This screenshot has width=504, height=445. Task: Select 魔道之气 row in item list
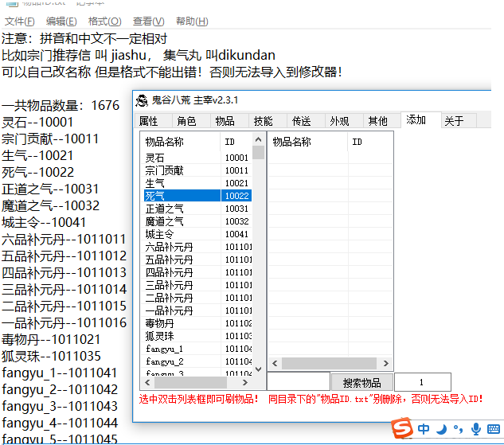click(x=197, y=221)
